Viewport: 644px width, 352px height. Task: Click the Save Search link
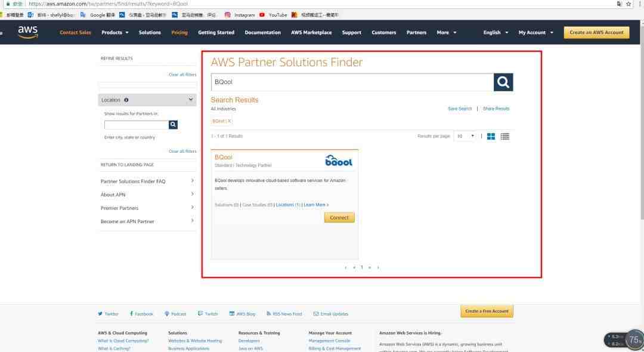point(460,109)
